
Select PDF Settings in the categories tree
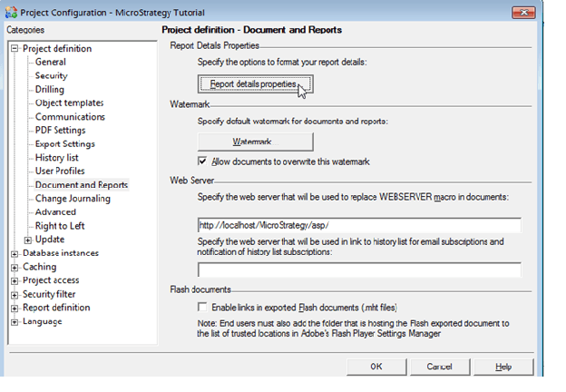tap(60, 130)
